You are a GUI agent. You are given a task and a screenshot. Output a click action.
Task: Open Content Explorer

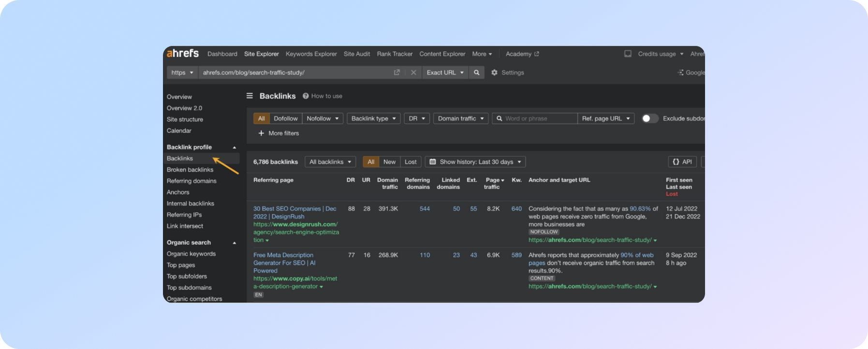click(442, 54)
